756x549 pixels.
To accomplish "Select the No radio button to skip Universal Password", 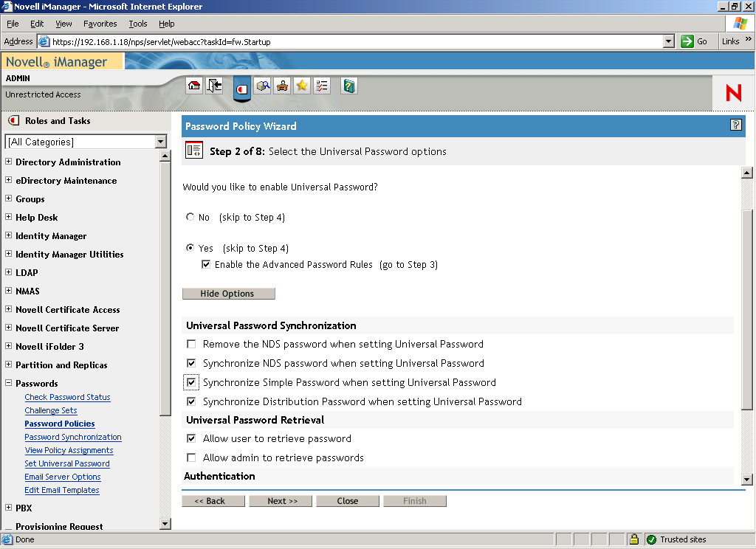I will coord(190,217).
